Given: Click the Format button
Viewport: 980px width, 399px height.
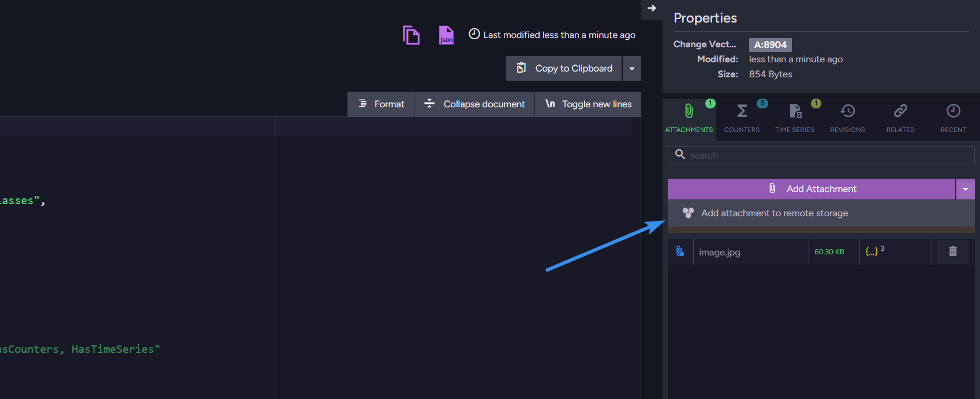Looking at the screenshot, I should coord(381,104).
